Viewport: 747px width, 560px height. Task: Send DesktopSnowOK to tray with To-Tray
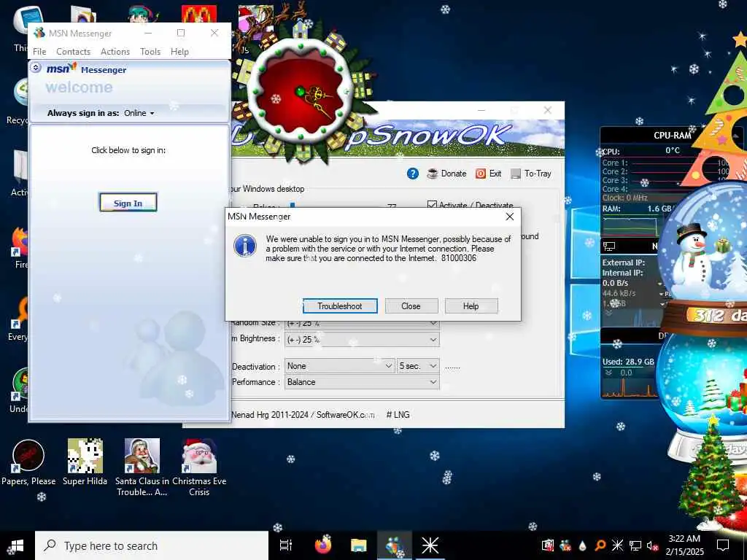(531, 174)
